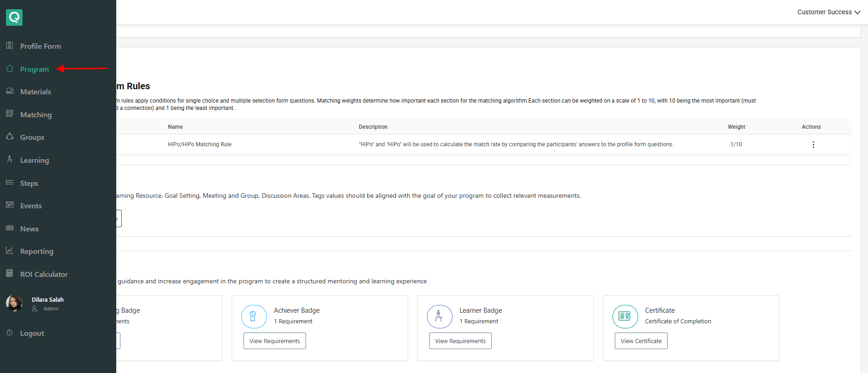The height and width of the screenshot is (373, 868).
Task: Open the Profile Form icon in sidebar
Action: pyautogui.click(x=10, y=45)
